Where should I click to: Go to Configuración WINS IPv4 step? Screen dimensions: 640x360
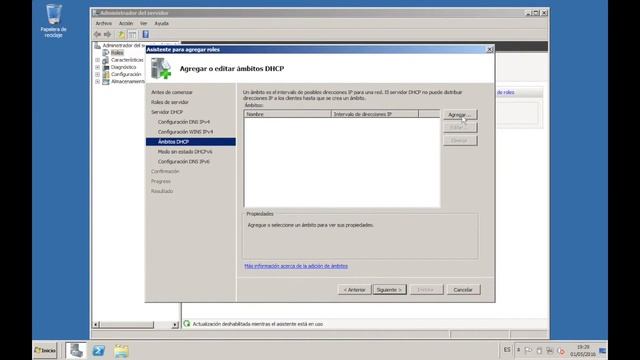185,132
